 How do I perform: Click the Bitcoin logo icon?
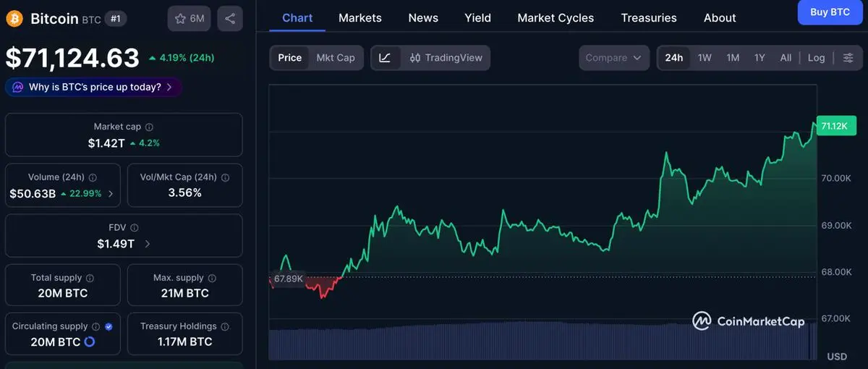point(14,19)
